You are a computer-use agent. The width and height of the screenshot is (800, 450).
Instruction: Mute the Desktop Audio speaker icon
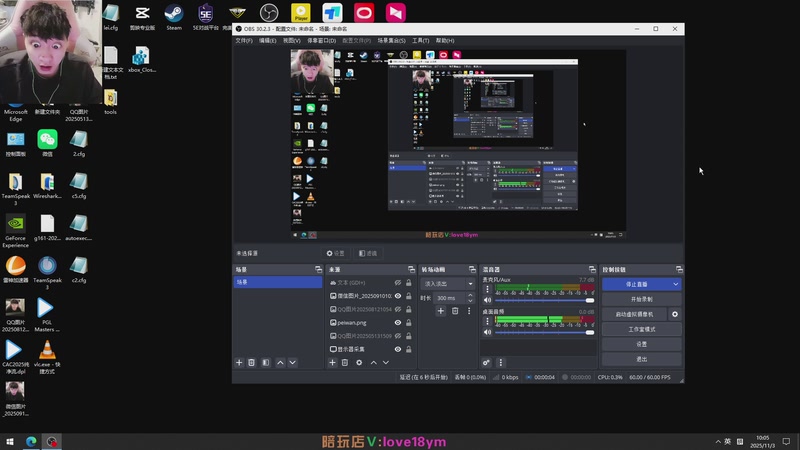(487, 332)
